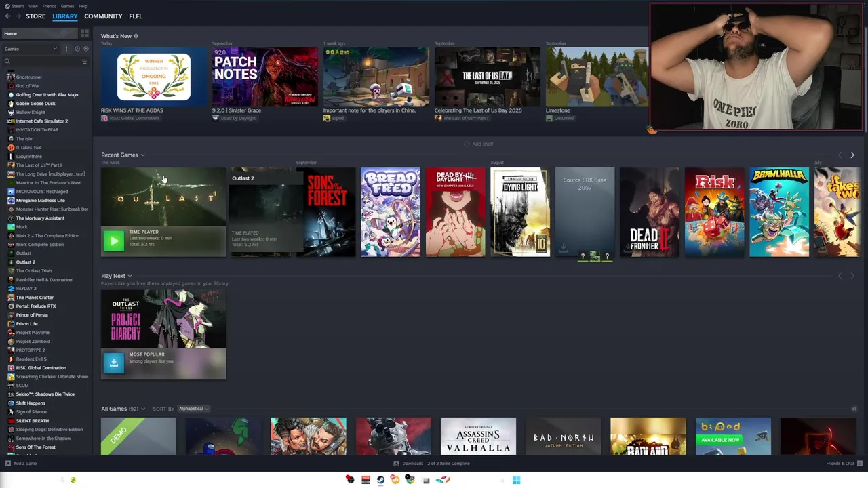Viewport: 868px width, 488px height.
Task: Open Sons of the Forest cover
Action: (x=326, y=212)
